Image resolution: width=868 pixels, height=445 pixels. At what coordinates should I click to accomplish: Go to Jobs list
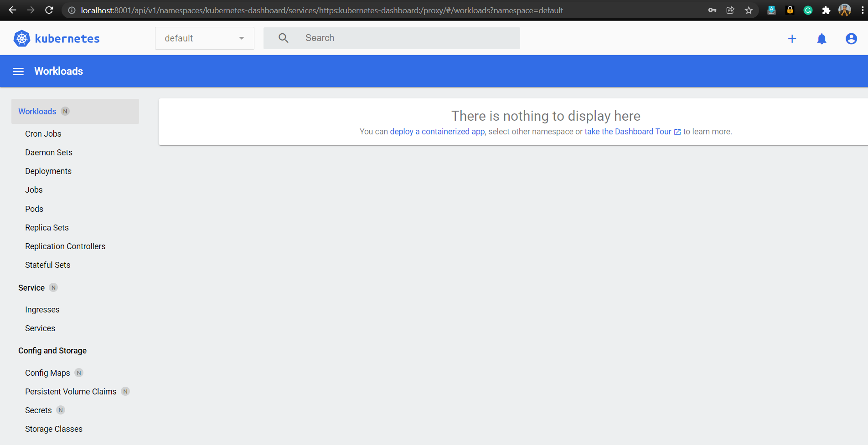(34, 190)
